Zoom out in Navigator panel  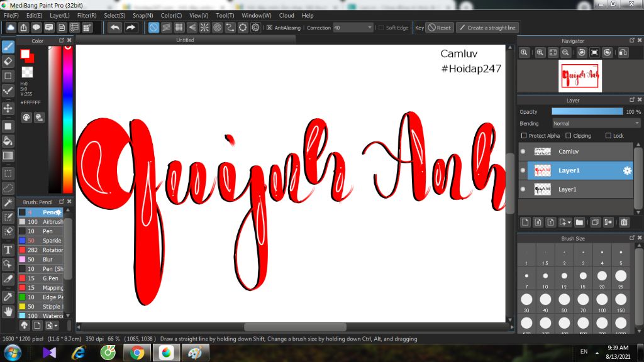[x=565, y=53]
